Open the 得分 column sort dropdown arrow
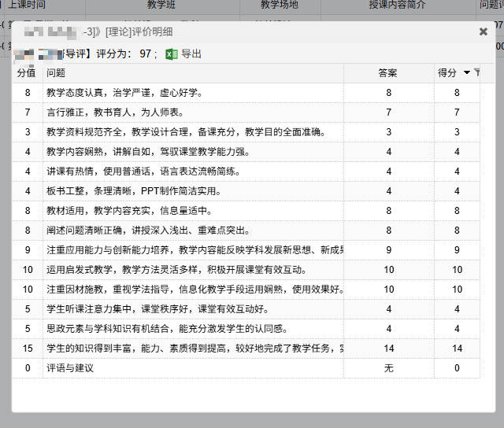 pyautogui.click(x=466, y=73)
